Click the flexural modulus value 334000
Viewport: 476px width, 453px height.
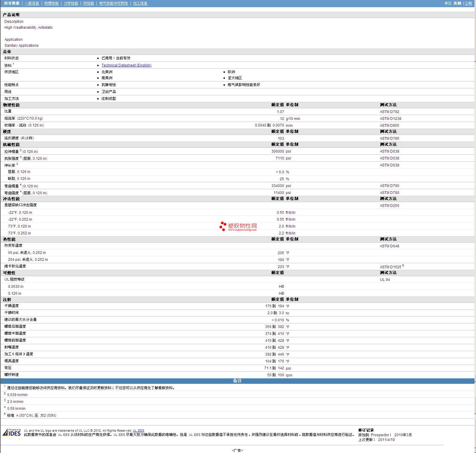(277, 186)
